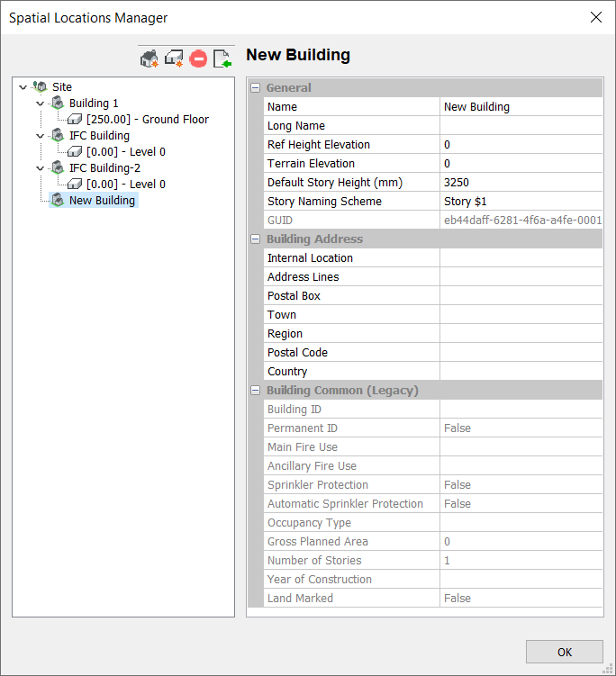
Task: Click the Import from file icon
Action: (222, 59)
